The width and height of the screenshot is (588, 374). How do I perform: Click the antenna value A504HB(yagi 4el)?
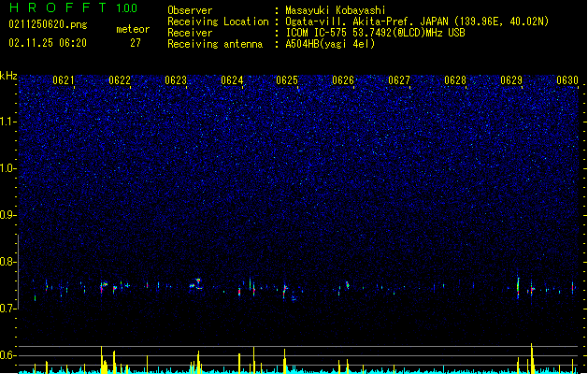click(x=330, y=44)
